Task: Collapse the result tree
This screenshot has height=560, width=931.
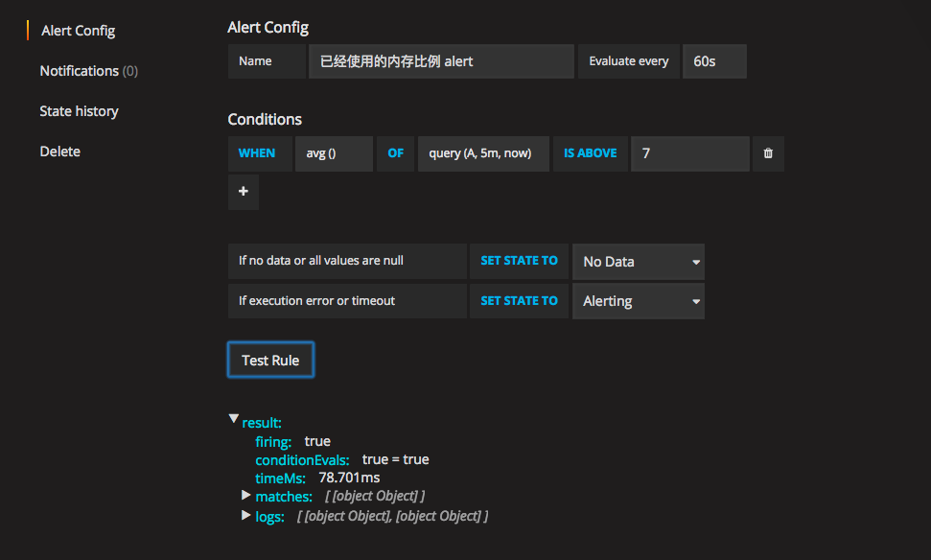Action: [x=234, y=419]
